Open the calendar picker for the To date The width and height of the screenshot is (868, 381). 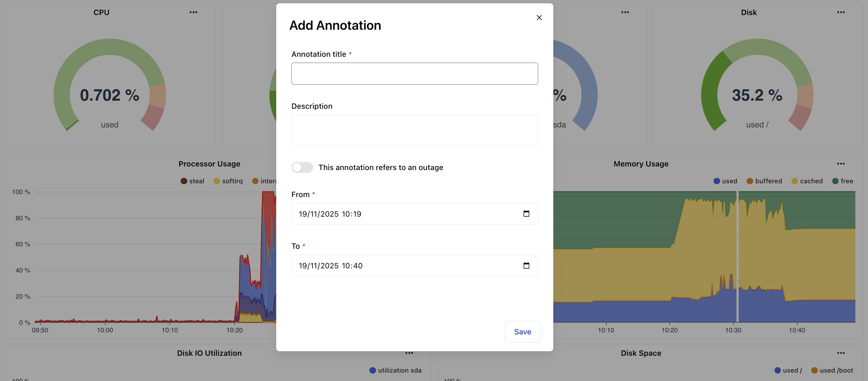click(x=527, y=265)
